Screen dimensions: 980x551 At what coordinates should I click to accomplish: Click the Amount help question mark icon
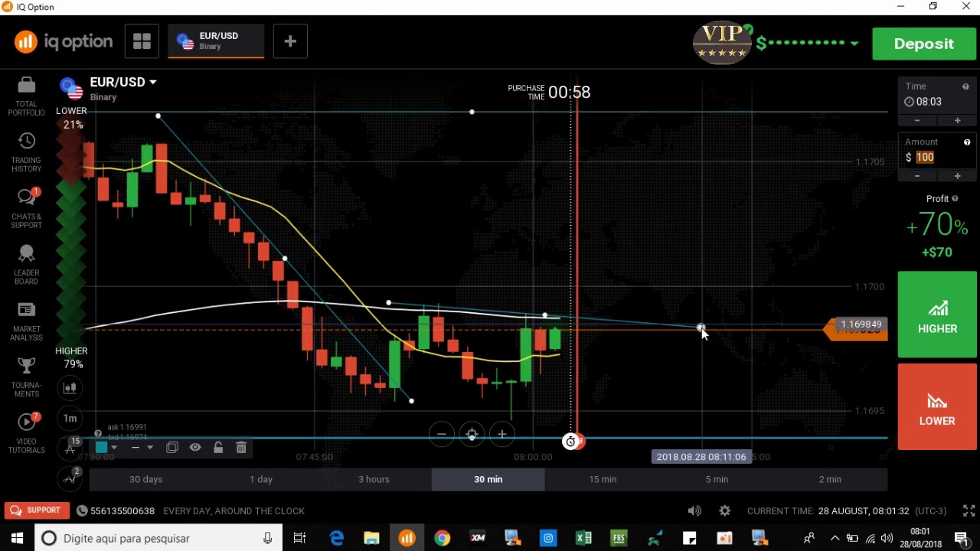(x=967, y=142)
